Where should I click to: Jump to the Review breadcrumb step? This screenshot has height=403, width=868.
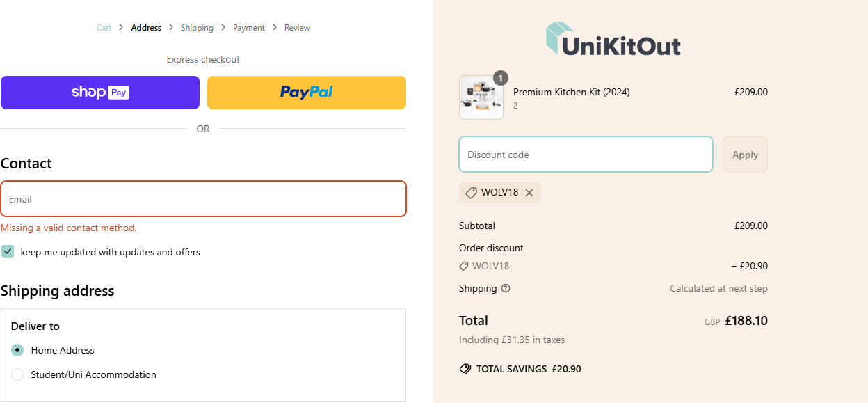pos(297,28)
